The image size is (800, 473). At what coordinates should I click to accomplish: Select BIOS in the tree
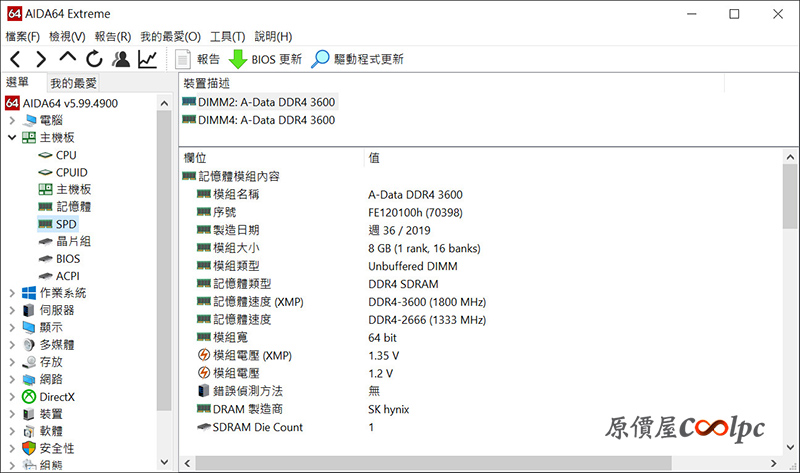68,259
